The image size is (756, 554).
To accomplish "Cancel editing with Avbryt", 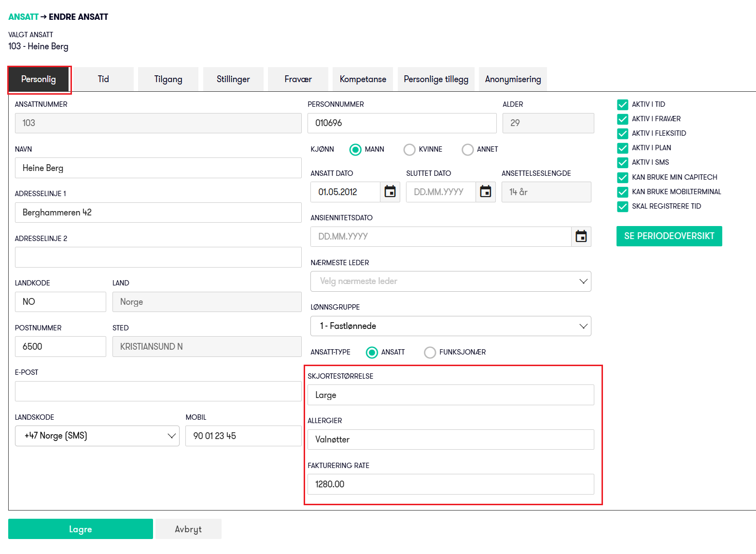I will click(x=188, y=529).
